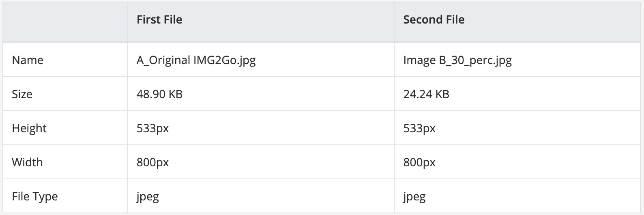Click first file's jpeg type value

(x=148, y=197)
